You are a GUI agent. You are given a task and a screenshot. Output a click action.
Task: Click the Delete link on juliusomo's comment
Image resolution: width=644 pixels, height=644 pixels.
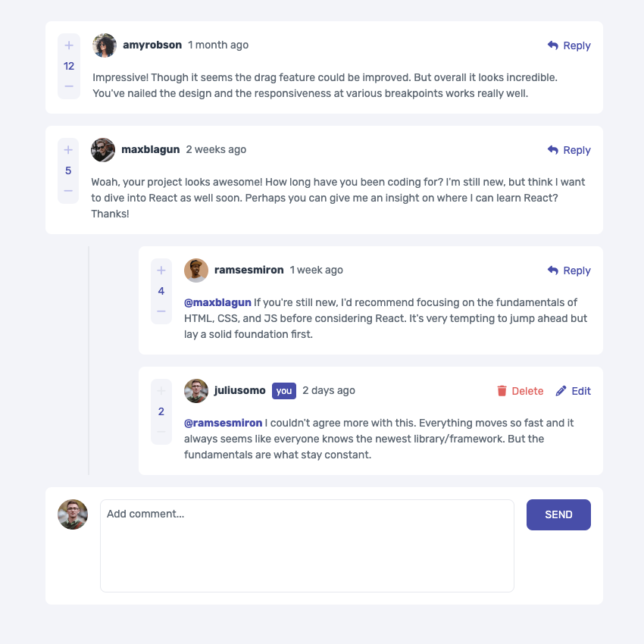pos(527,391)
